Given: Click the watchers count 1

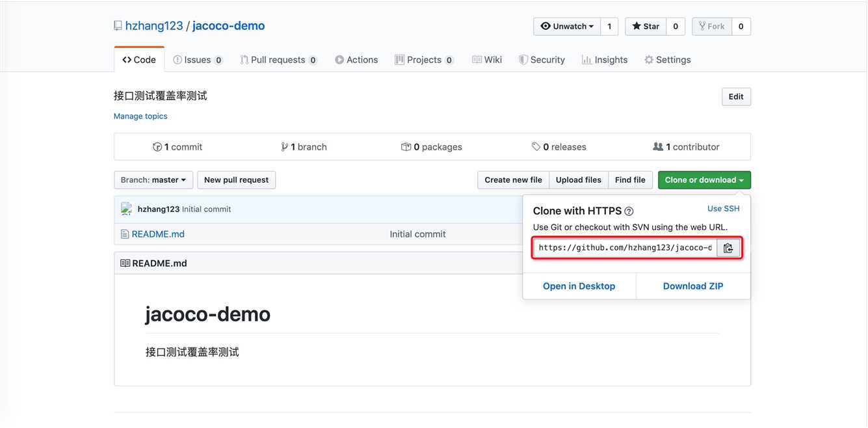Looking at the screenshot, I should (x=609, y=27).
